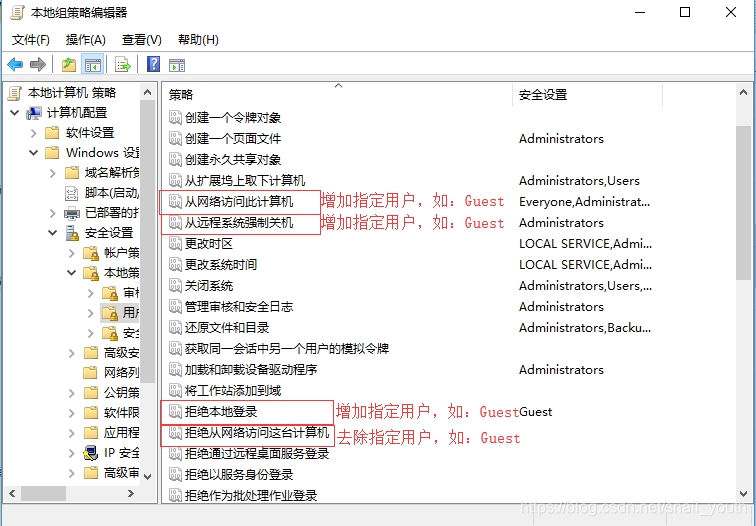
Task: Select the 拒绝通过远程桌面服务登录 policy
Action: pos(257,454)
